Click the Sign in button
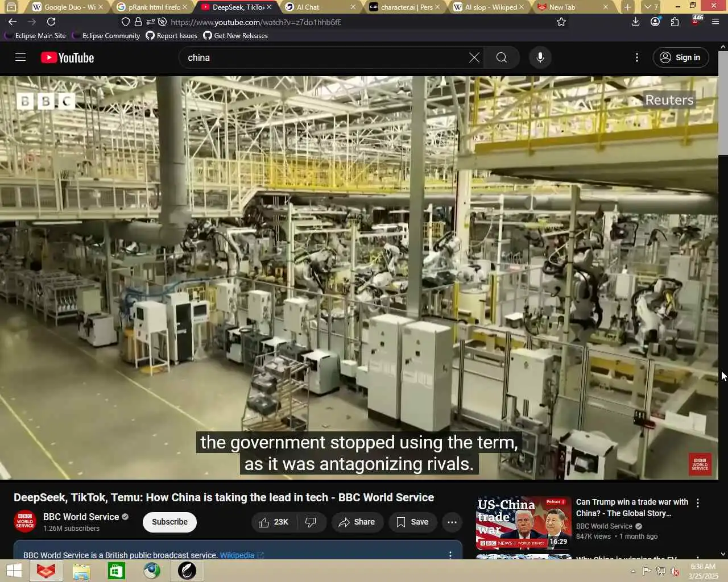Viewport: 728px width, 582px height. [x=680, y=57]
